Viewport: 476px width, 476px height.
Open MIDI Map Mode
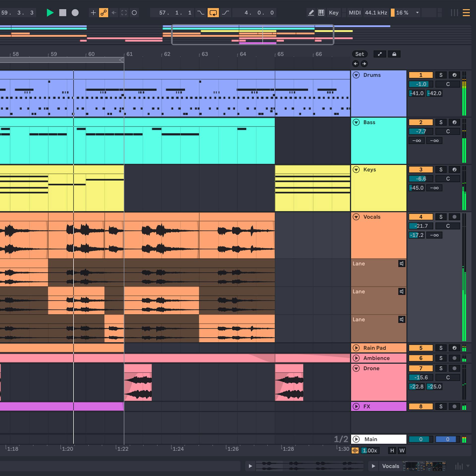[x=355, y=13]
